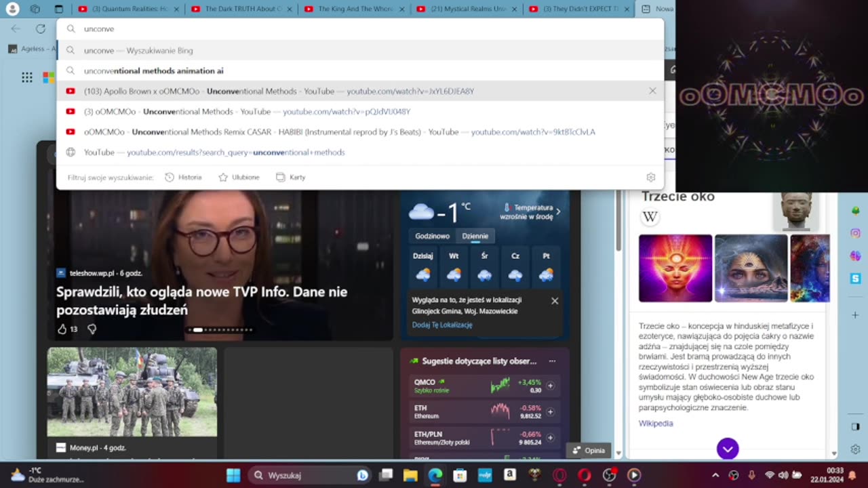Open Skype icon in Edge sidebar

(x=856, y=278)
